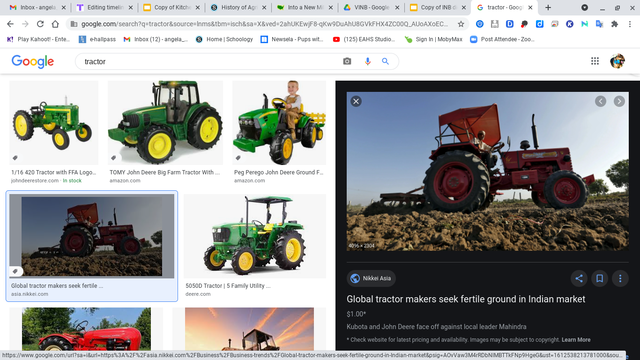This screenshot has height=360, width=640.
Task: Open the Post Attendee Zoom bookmark
Action: point(502,39)
